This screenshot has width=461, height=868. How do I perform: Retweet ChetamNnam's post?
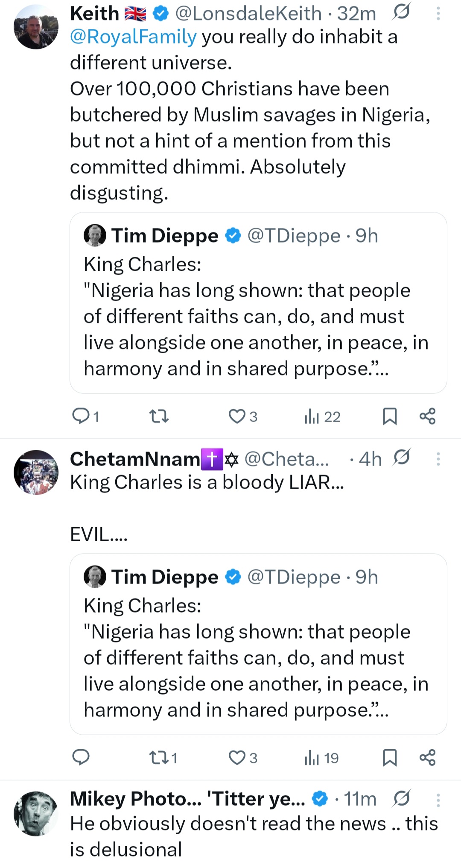[x=159, y=757]
